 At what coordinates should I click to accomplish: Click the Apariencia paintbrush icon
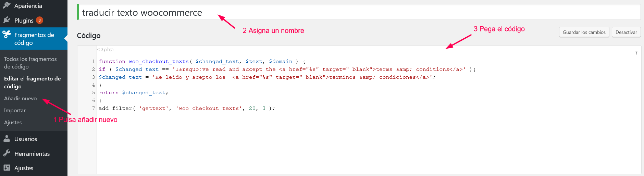coord(7,5)
